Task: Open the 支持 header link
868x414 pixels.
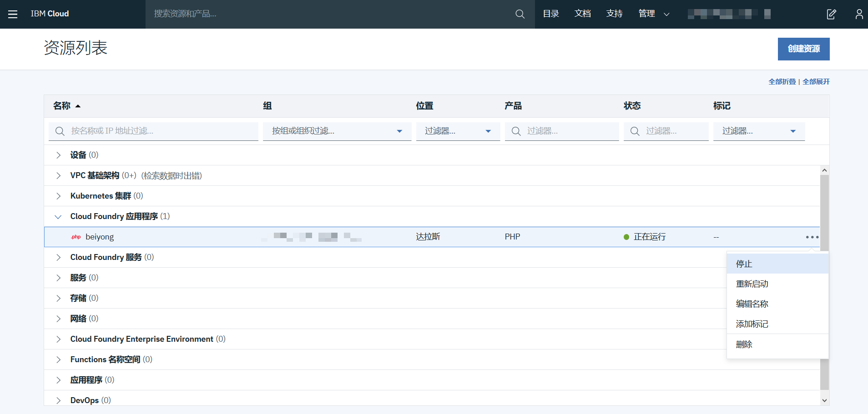Action: click(x=615, y=14)
